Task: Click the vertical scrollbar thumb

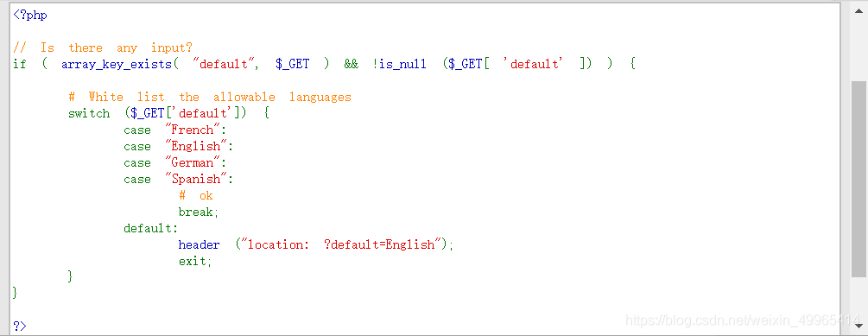Action: pyautogui.click(x=858, y=180)
